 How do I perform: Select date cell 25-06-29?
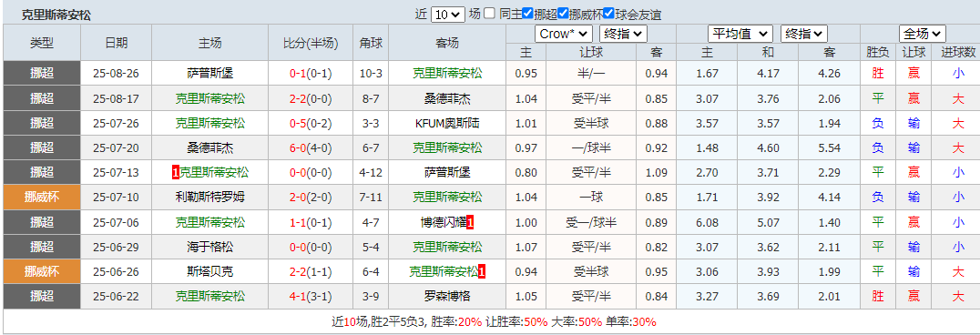(x=117, y=247)
